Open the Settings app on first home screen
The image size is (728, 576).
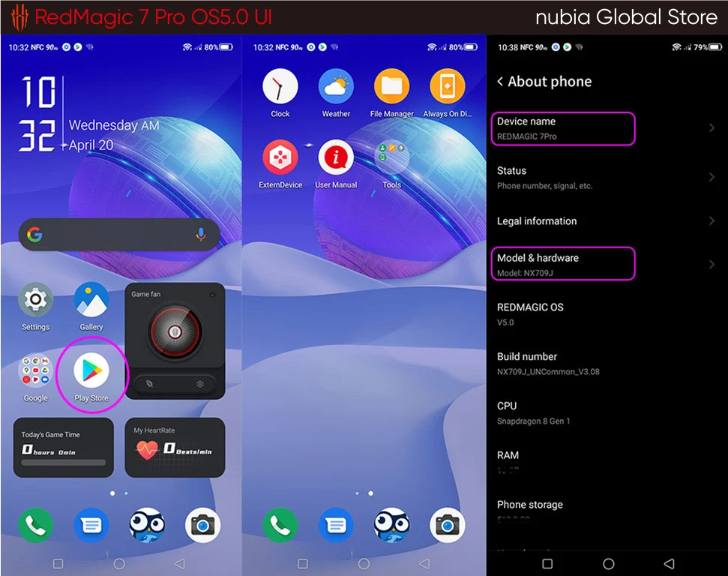coord(35,300)
